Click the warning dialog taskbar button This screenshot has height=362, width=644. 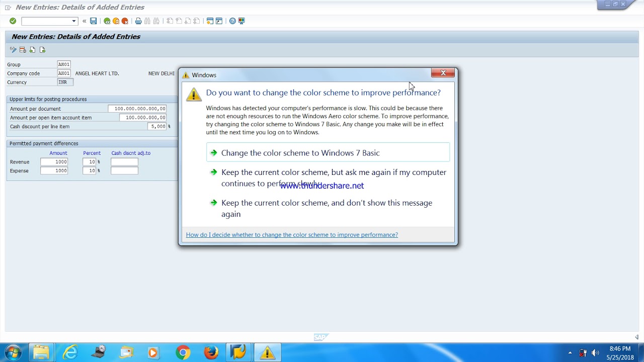point(267,352)
